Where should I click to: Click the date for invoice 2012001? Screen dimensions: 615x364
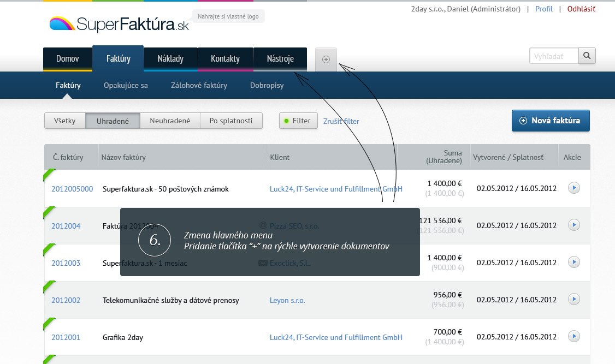click(517, 337)
